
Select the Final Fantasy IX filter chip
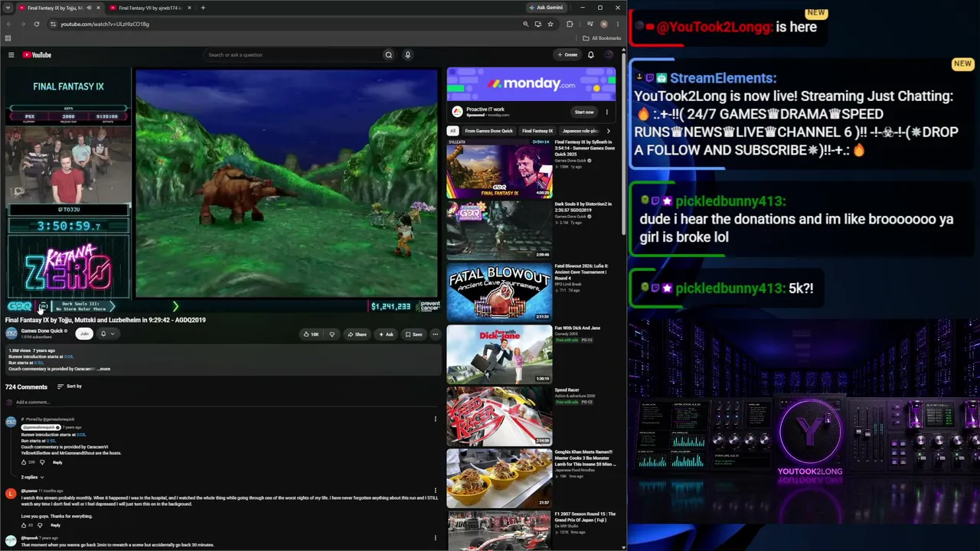(x=537, y=131)
